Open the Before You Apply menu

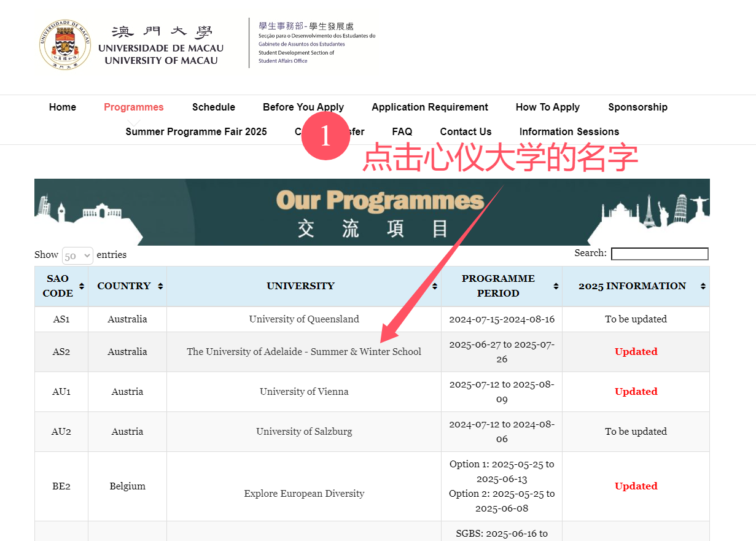point(303,107)
